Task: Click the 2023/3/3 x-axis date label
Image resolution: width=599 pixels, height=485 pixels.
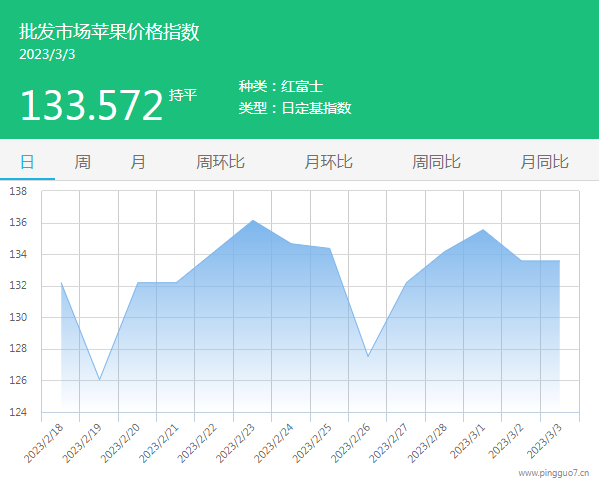Action: point(545,441)
